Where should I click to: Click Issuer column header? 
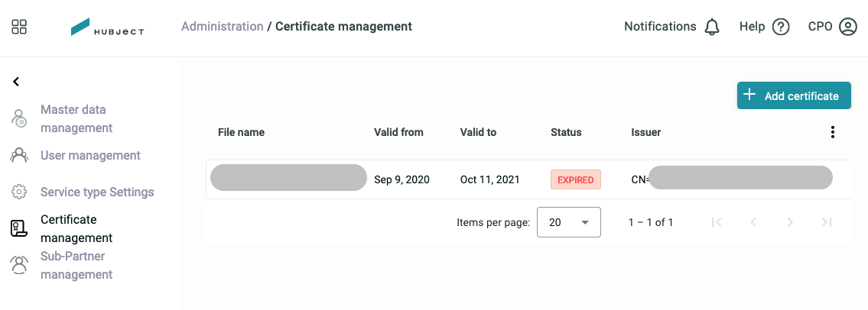pos(646,132)
